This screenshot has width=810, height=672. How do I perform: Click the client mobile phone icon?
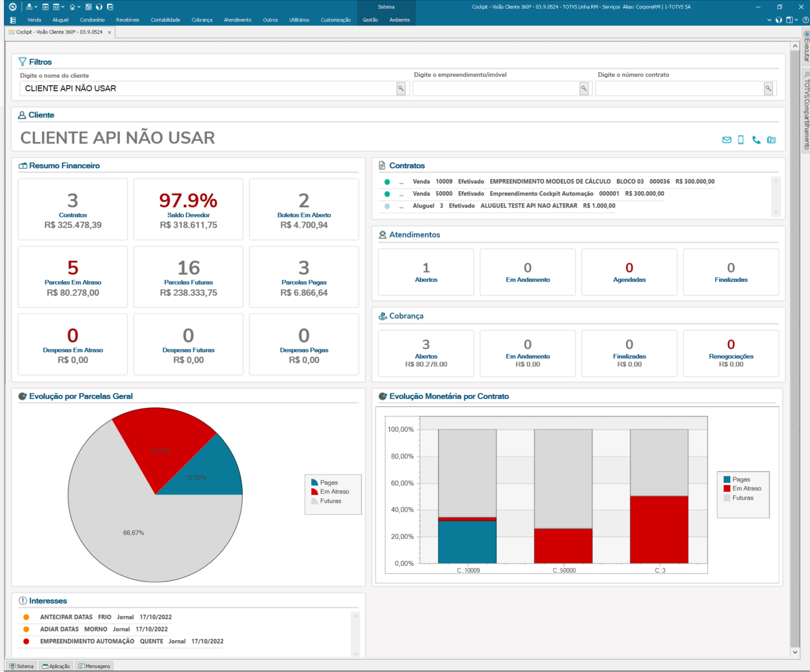[740, 140]
